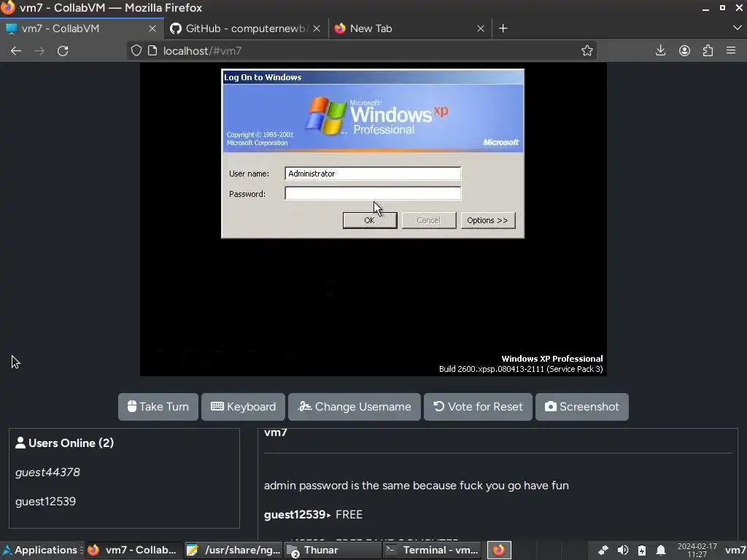Image resolution: width=747 pixels, height=560 pixels.
Task: Switch to the /usr/share/ng... editor taskbar item
Action: (233, 550)
